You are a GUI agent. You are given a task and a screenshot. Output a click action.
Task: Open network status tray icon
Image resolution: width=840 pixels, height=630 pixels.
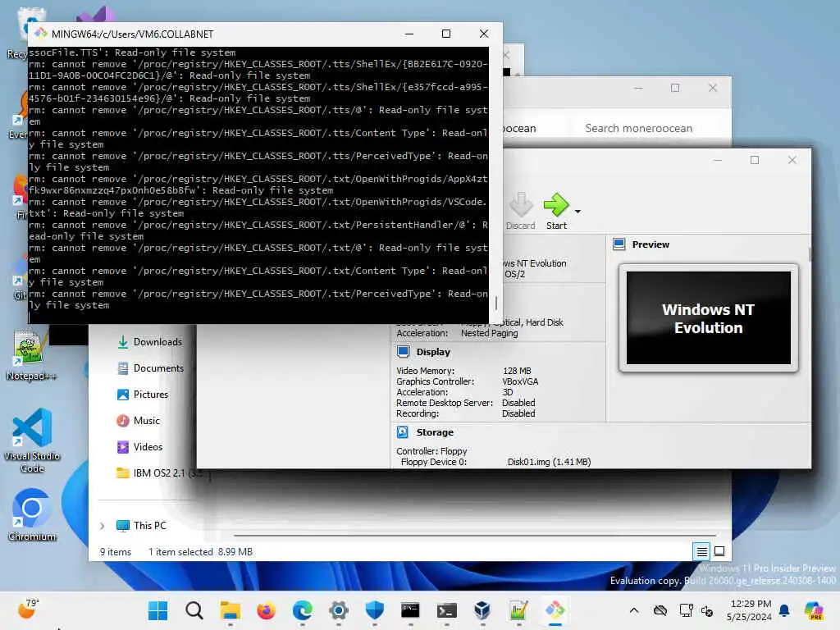(x=686, y=610)
